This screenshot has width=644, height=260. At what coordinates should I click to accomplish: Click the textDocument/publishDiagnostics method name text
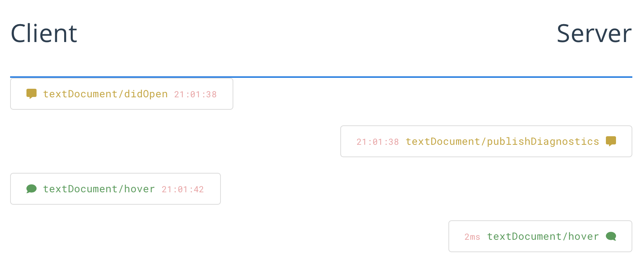tap(502, 141)
